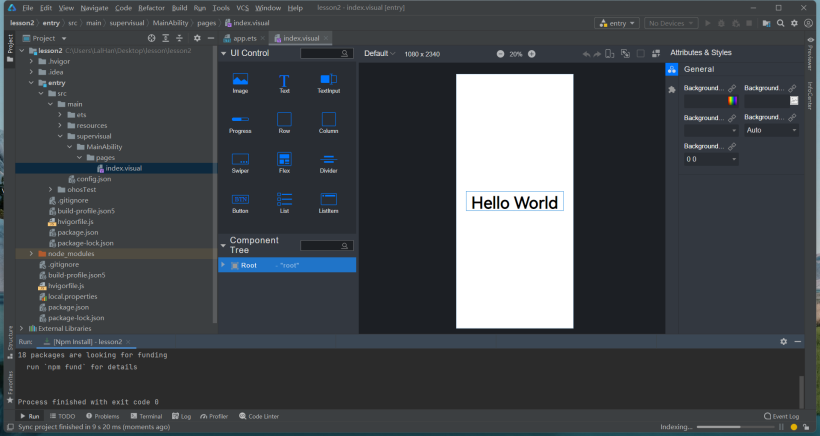Viewport: 820px width, 436px height.
Task: Open the background color picker swatch
Action: (731, 101)
